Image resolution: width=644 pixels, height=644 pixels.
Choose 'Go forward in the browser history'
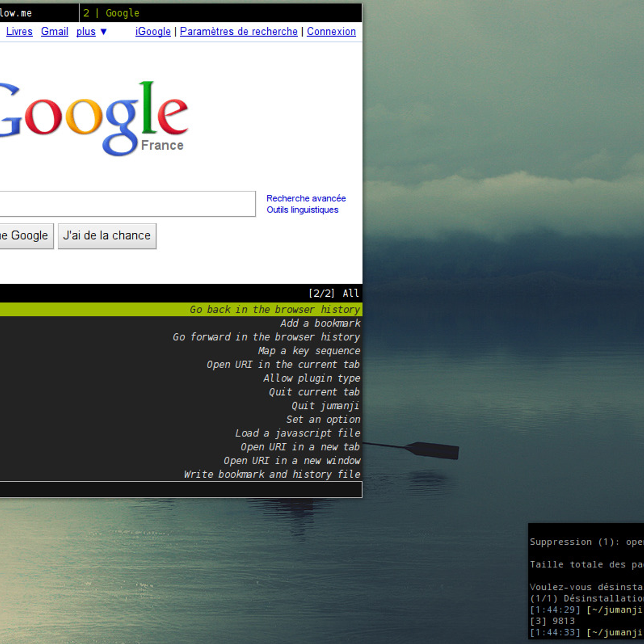pos(266,337)
